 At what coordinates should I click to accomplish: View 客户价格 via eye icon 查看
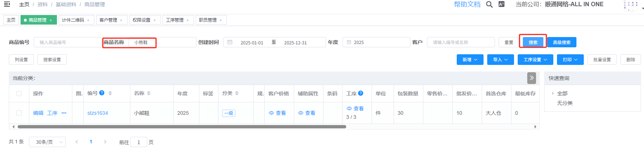tap(277, 113)
